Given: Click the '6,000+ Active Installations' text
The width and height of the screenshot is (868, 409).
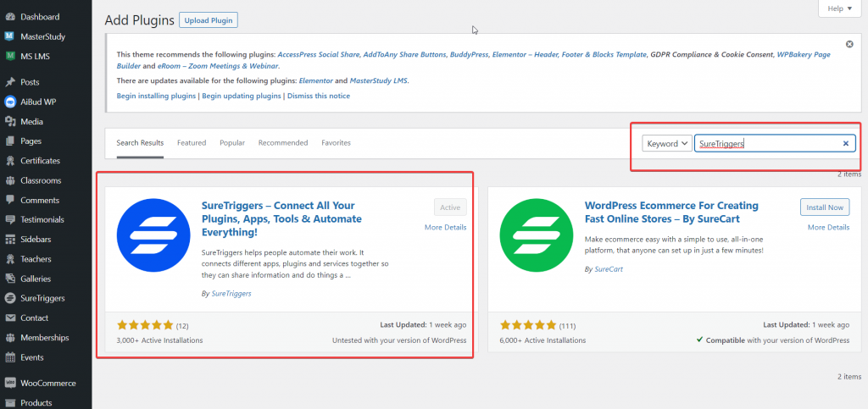Looking at the screenshot, I should point(542,340).
